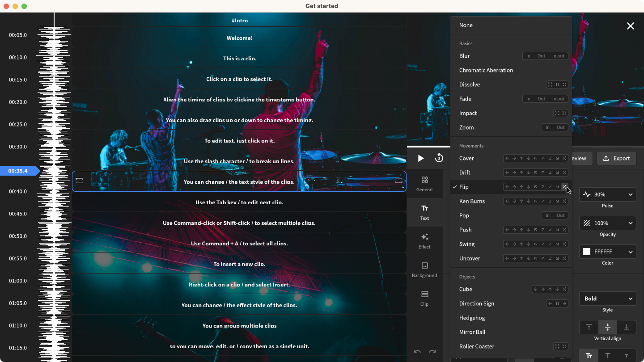Viewport: 644px width, 362px height.
Task: Open the Bold style dropdown
Action: [x=607, y=299]
